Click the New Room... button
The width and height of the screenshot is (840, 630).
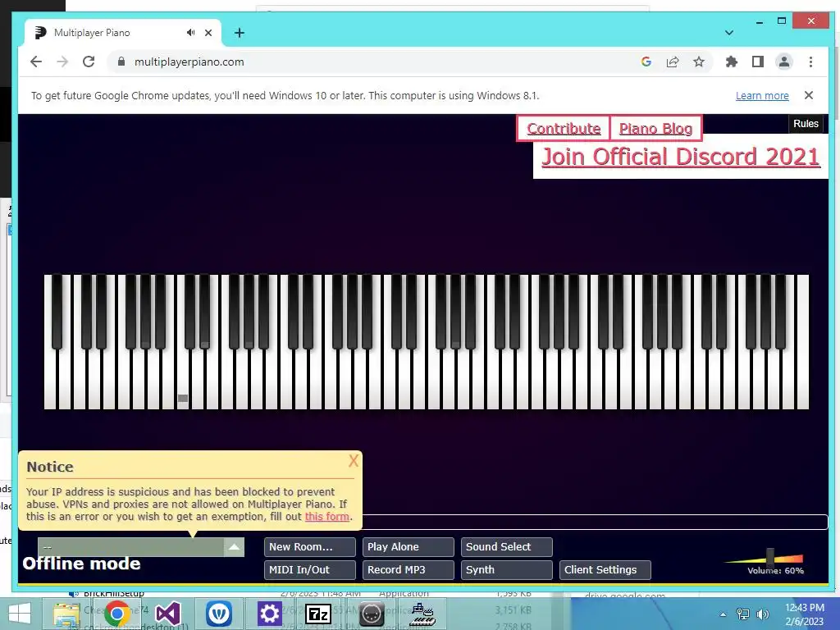click(x=309, y=547)
